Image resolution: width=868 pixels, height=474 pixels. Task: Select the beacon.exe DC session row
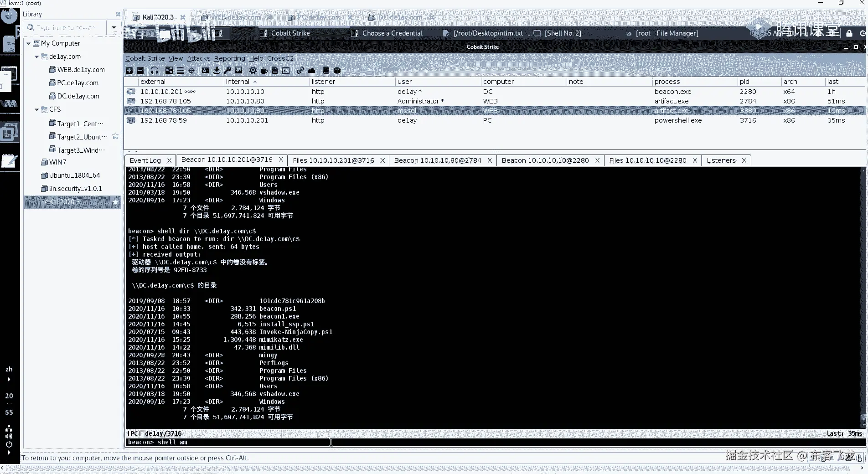click(x=494, y=92)
